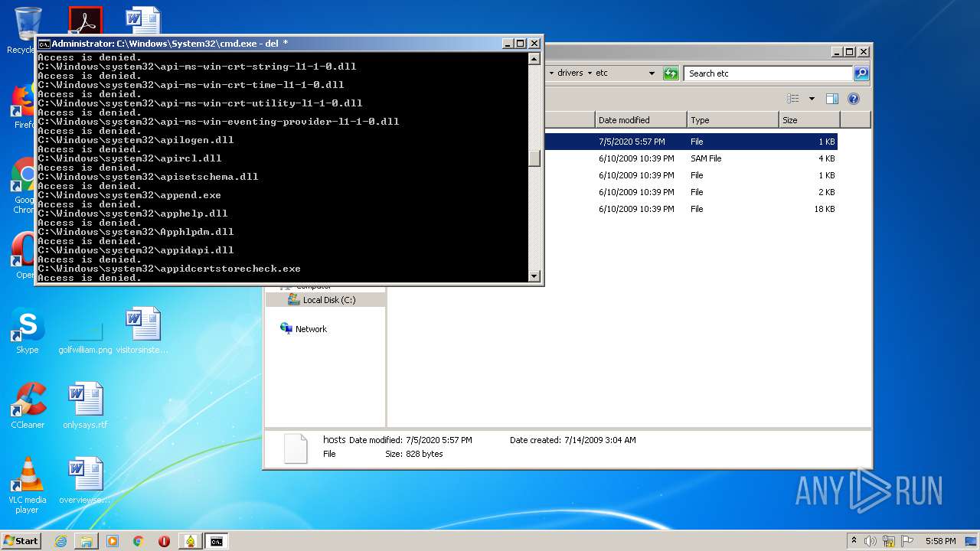Select the onlysays.rtf desktop file
Viewport: 980px width, 551px height.
point(85,406)
